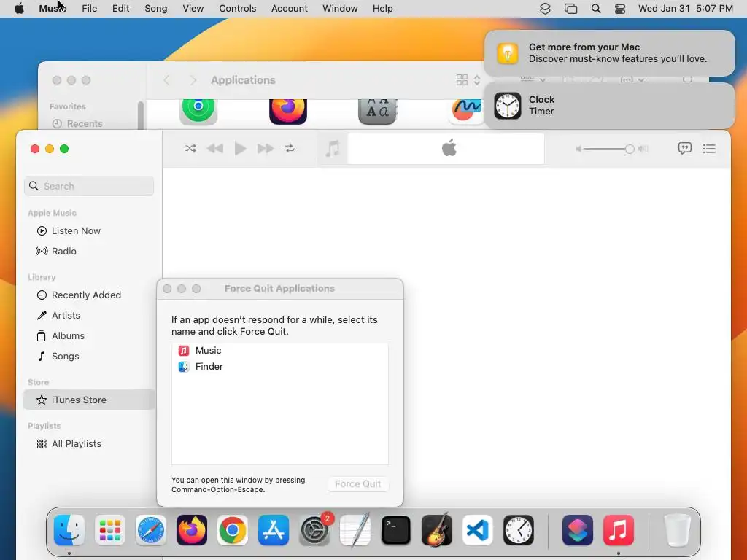The image size is (747, 560).
Task: Open the File menu
Action: point(89,9)
